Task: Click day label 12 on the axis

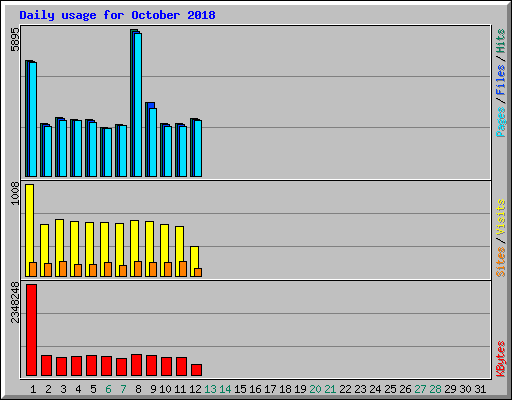Action: pyautogui.click(x=195, y=389)
